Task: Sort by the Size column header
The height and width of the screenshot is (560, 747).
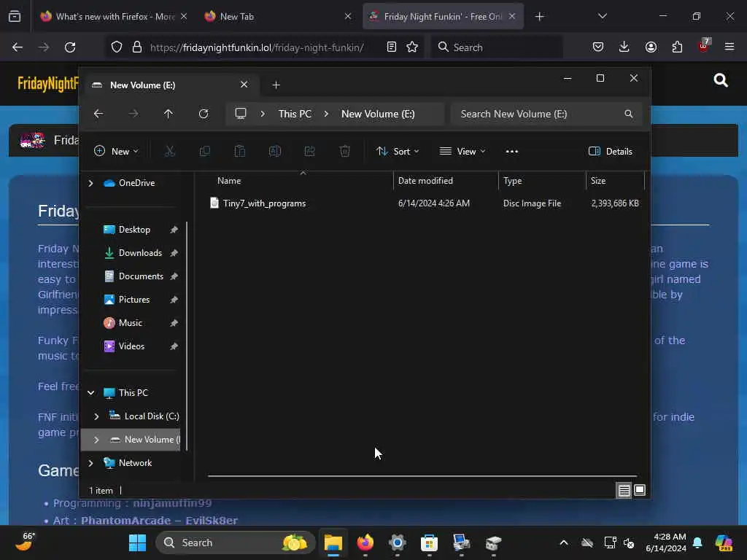Action: (614, 181)
